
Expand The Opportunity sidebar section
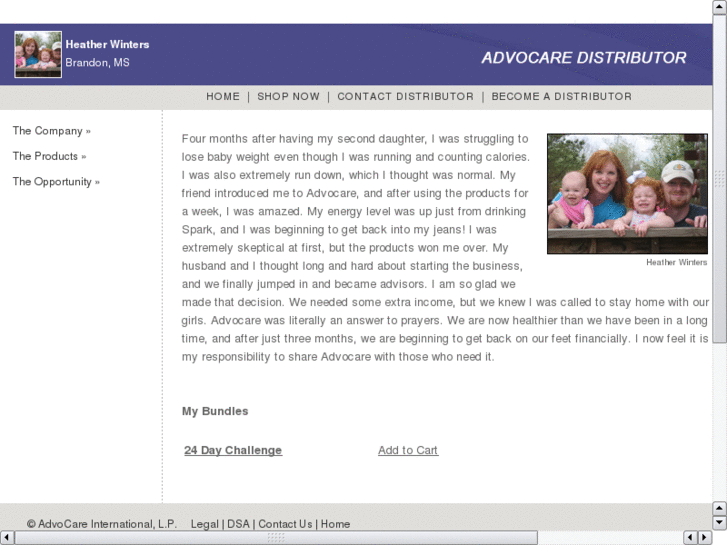coord(56,182)
